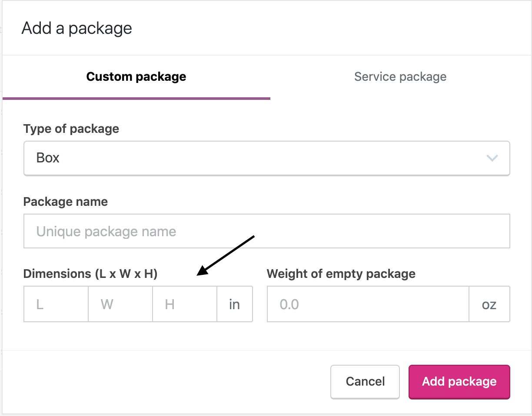Image resolution: width=532 pixels, height=416 pixels.
Task: Expand package type options to change Box
Action: coord(267,158)
